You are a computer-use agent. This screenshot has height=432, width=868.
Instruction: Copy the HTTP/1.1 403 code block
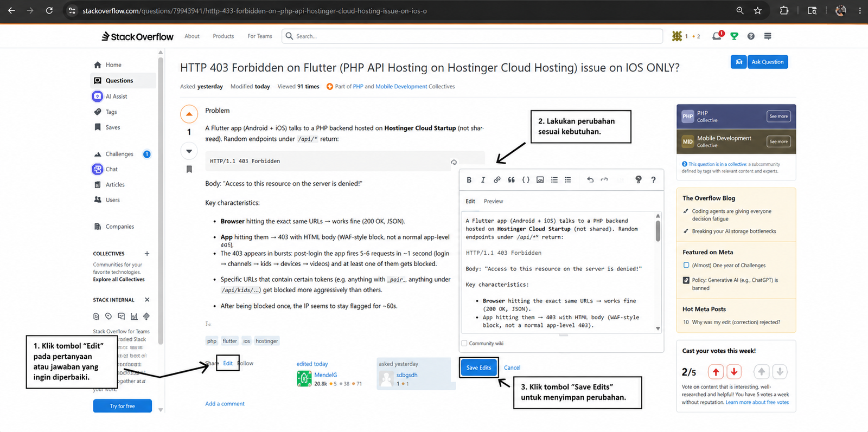click(x=454, y=162)
